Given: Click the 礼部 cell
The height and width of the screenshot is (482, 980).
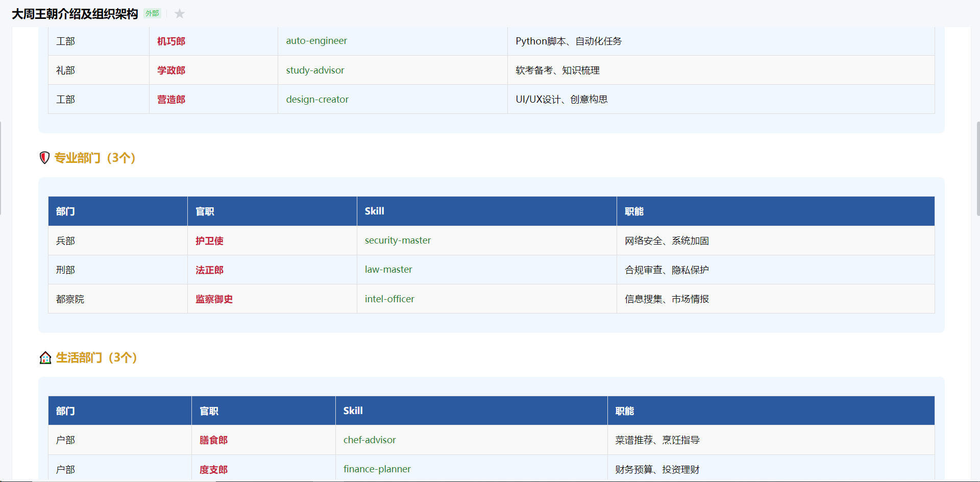Looking at the screenshot, I should pos(99,70).
